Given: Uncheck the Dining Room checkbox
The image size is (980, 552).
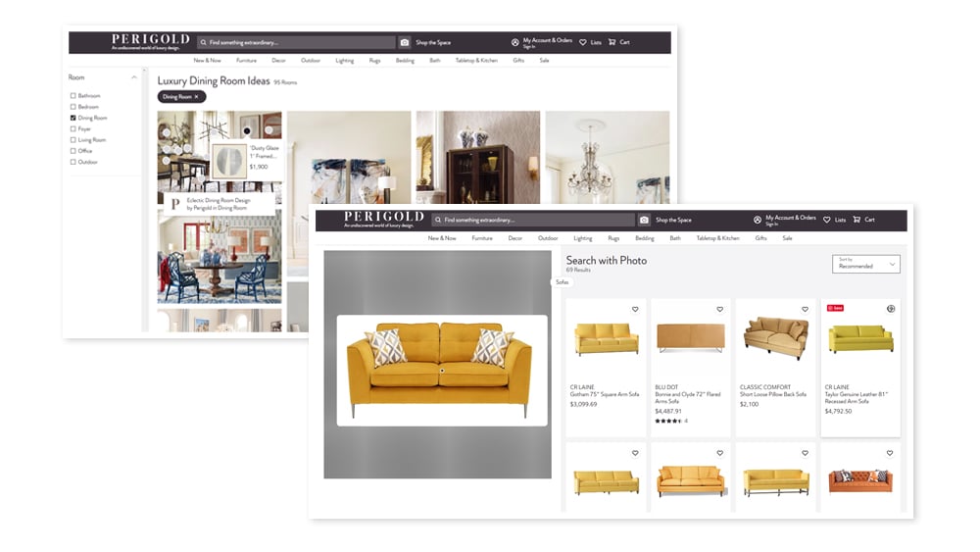Looking at the screenshot, I should tap(73, 118).
